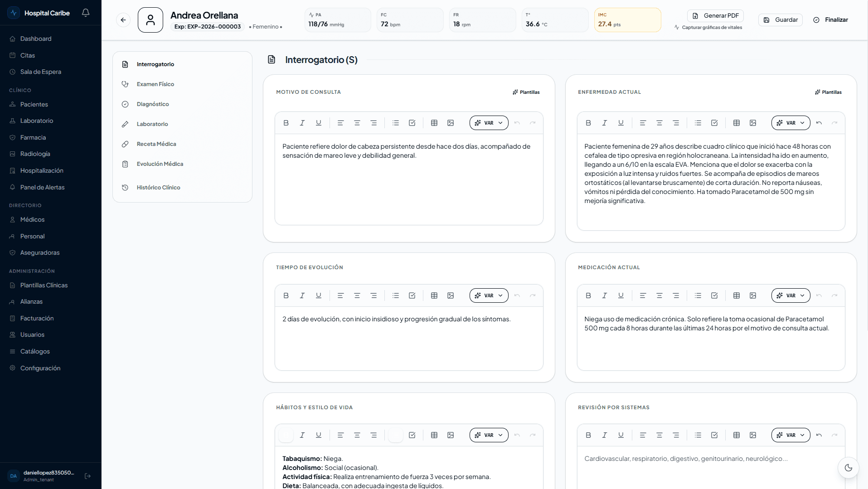Open Sala de Espera in sidebar
Viewport: 868px width, 489px height.
click(x=51, y=72)
